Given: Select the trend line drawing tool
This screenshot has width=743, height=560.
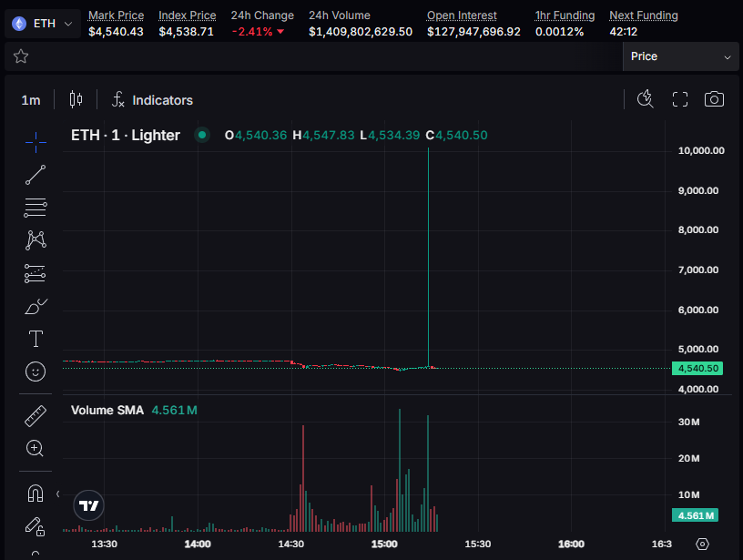Looking at the screenshot, I should [x=36, y=175].
